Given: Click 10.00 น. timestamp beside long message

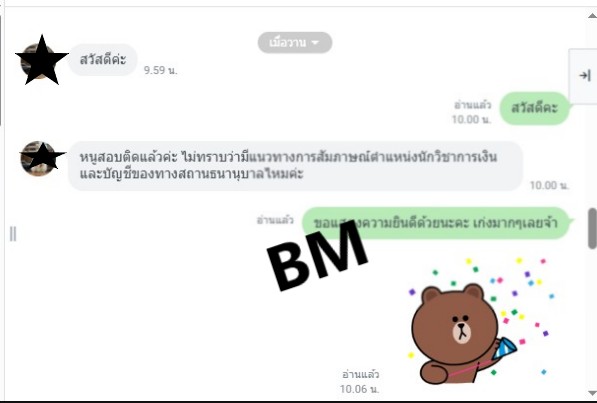Looking at the screenshot, I should coord(549,186).
